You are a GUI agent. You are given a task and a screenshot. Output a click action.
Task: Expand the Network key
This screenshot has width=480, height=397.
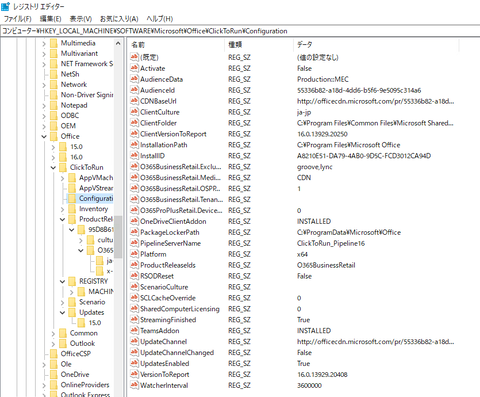coord(44,85)
